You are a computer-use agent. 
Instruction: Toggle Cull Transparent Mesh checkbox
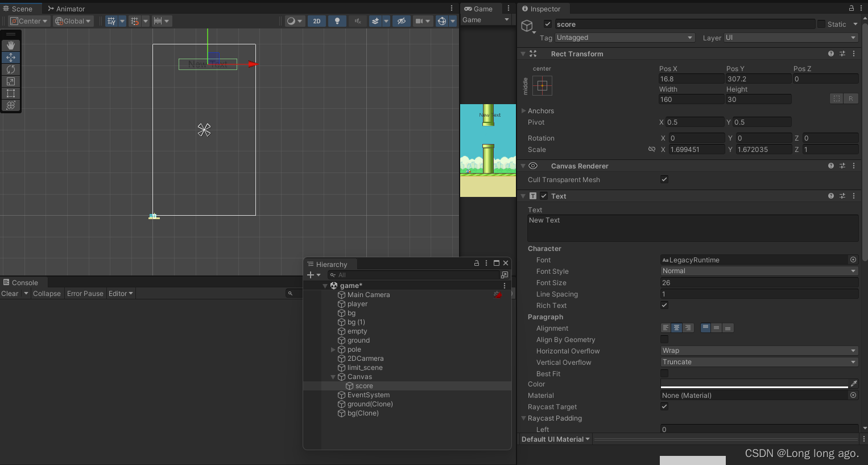coord(664,179)
